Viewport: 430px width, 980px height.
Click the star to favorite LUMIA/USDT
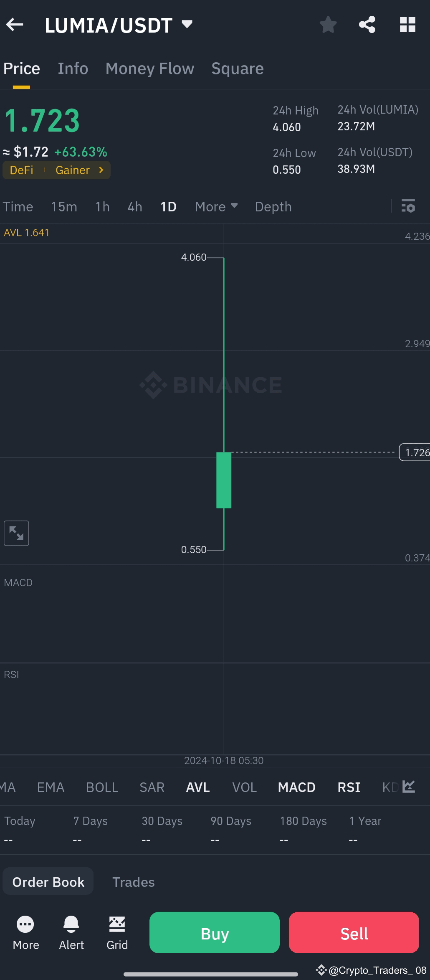pos(328,24)
